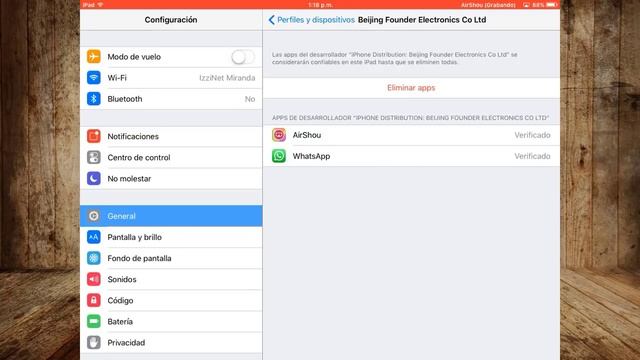
Task: Tap the status bar clock time
Action: [x=320, y=5]
